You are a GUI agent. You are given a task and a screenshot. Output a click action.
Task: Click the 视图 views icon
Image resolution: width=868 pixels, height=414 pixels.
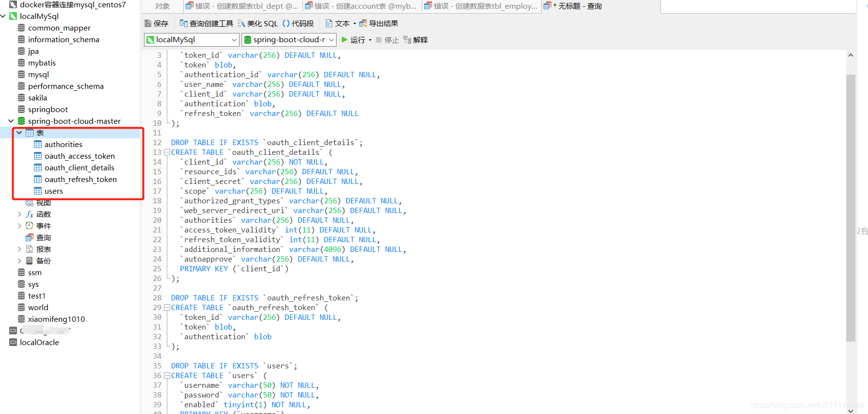tap(30, 203)
